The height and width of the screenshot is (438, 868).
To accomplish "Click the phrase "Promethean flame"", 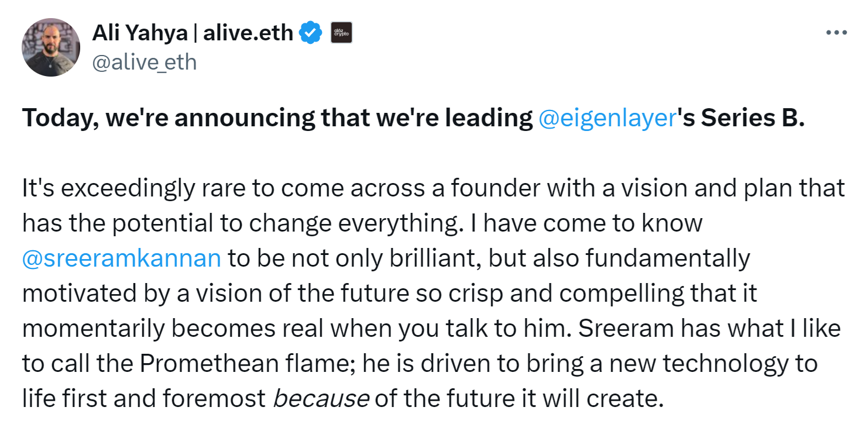I will click(x=248, y=364).
